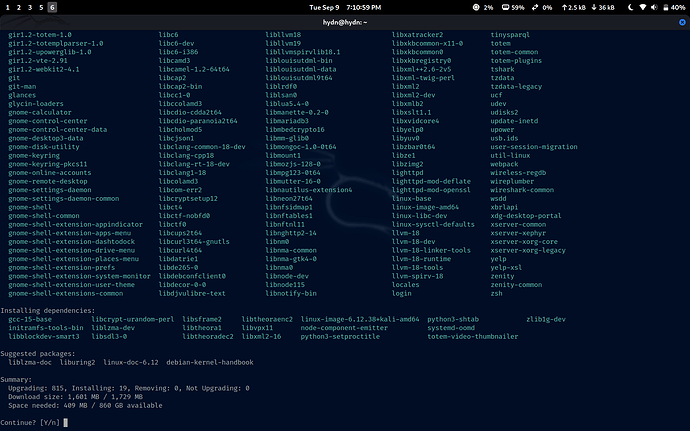Switch to workspace 1
Viewport: 690px width, 431px height.
click(7, 7)
